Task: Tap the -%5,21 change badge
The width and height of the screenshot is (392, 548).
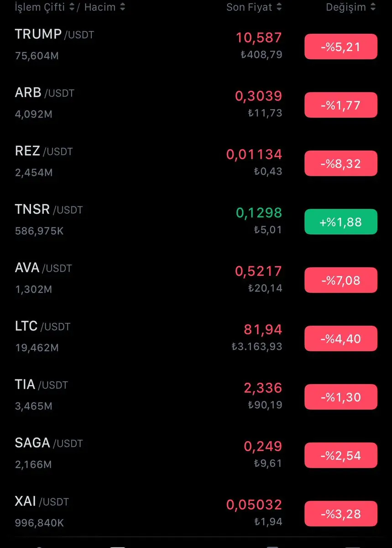Action: tap(341, 46)
